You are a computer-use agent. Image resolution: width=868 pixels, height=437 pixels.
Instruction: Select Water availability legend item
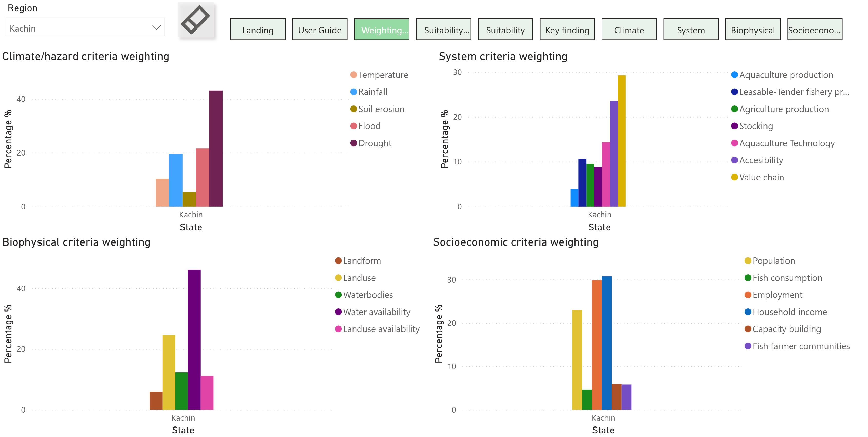click(x=373, y=312)
